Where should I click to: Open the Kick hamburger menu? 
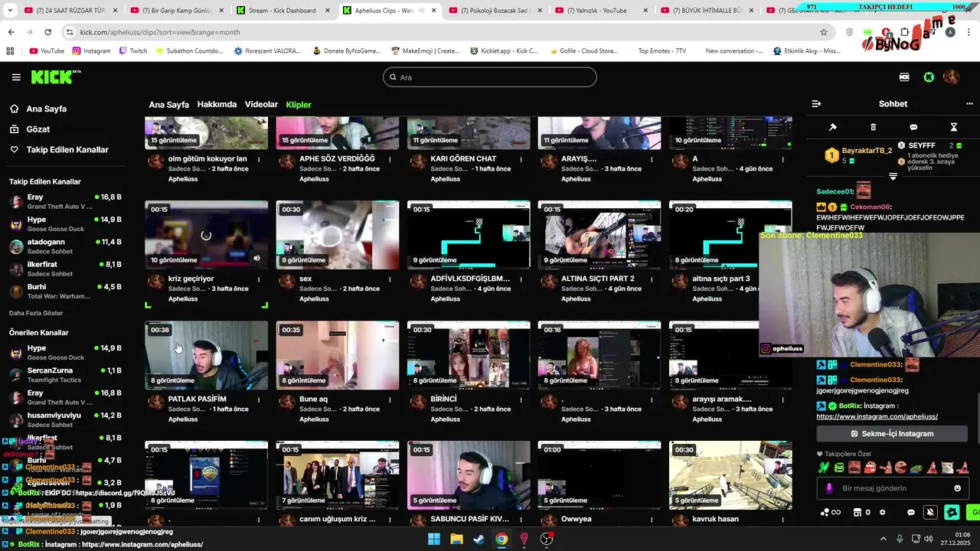(x=16, y=77)
